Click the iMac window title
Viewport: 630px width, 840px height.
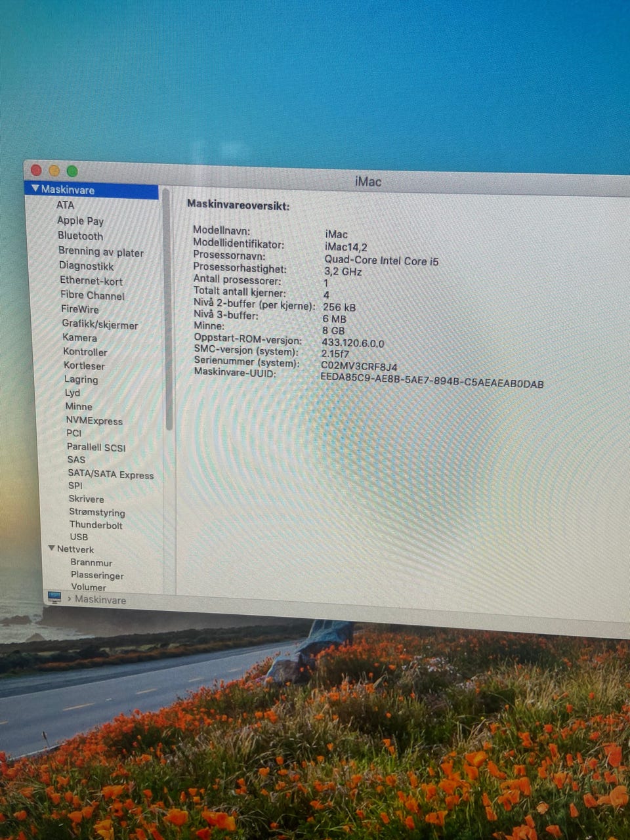coord(368,182)
